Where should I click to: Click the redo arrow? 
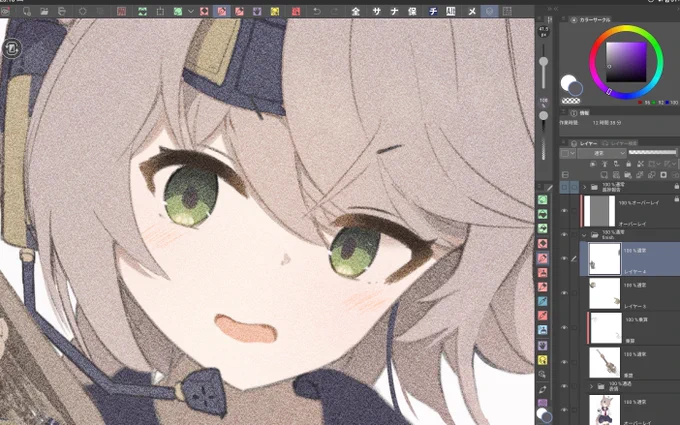pyautogui.click(x=334, y=11)
